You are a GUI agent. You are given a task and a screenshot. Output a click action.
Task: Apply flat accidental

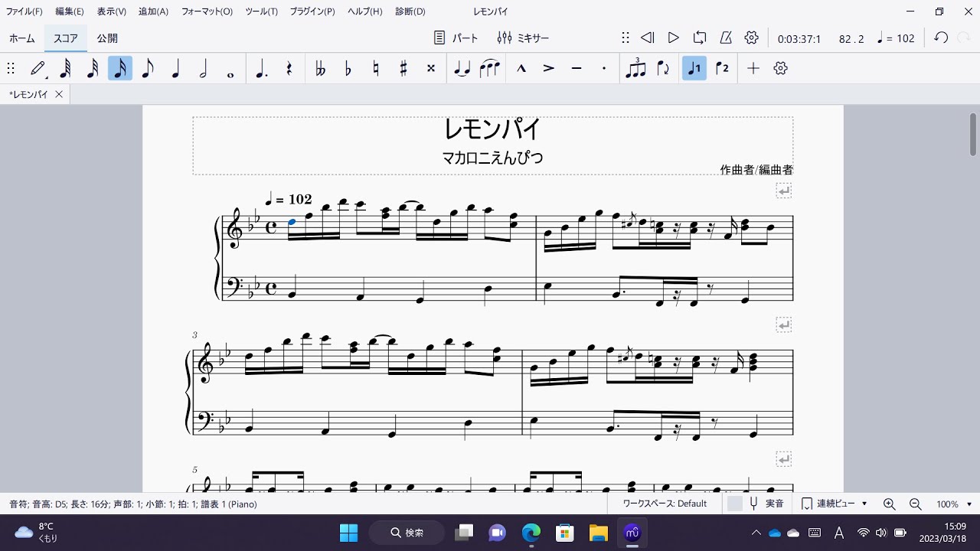[x=348, y=68]
